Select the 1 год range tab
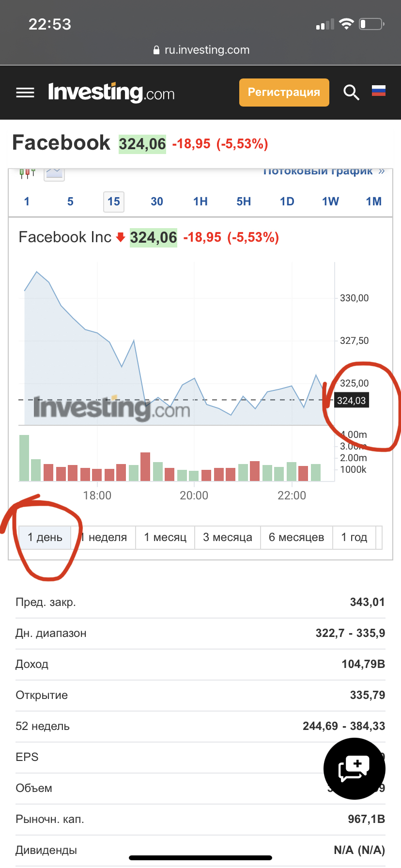This screenshot has width=401, height=868. click(354, 537)
